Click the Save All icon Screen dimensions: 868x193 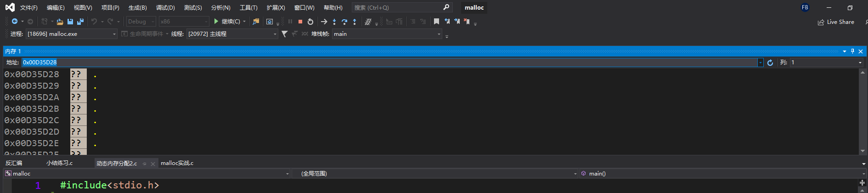tap(80, 22)
